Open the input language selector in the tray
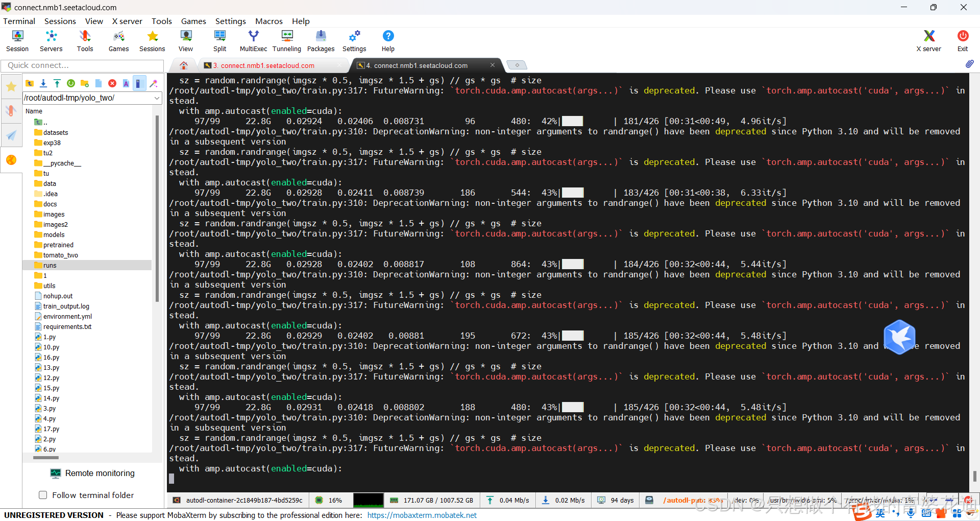The width and height of the screenshot is (980, 521). point(879,513)
